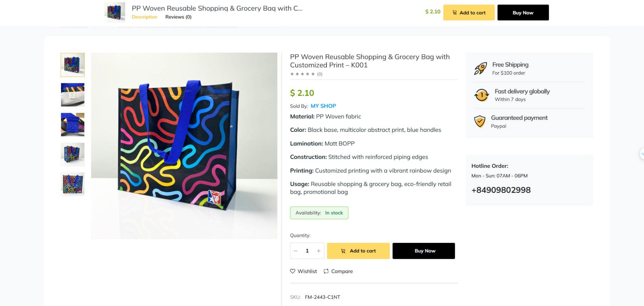644x306 pixels.
Task: Click the Fast delivery clock icon
Action: (481, 95)
